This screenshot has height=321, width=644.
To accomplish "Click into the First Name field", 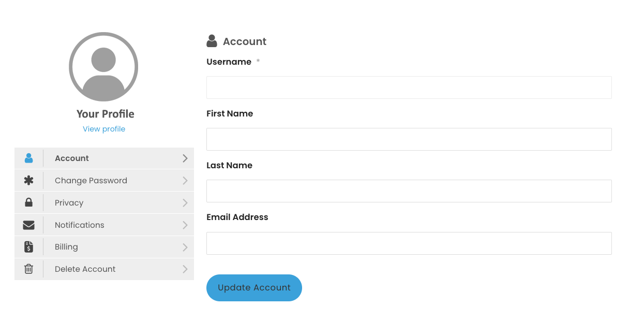I will 409,139.
